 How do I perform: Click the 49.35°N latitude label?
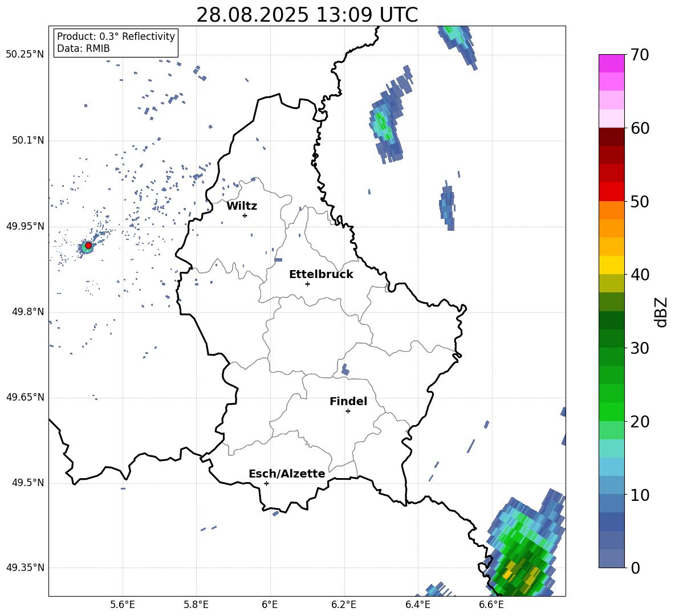[x=25, y=568]
